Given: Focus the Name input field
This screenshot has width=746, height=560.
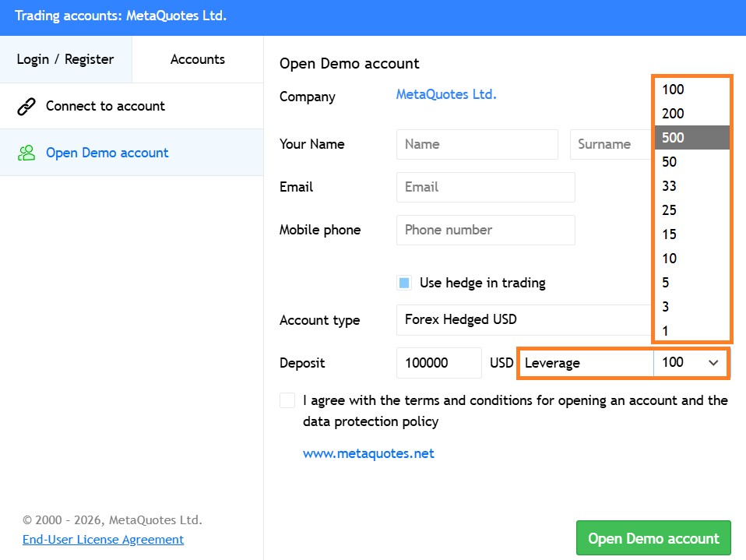Looking at the screenshot, I should 477,144.
